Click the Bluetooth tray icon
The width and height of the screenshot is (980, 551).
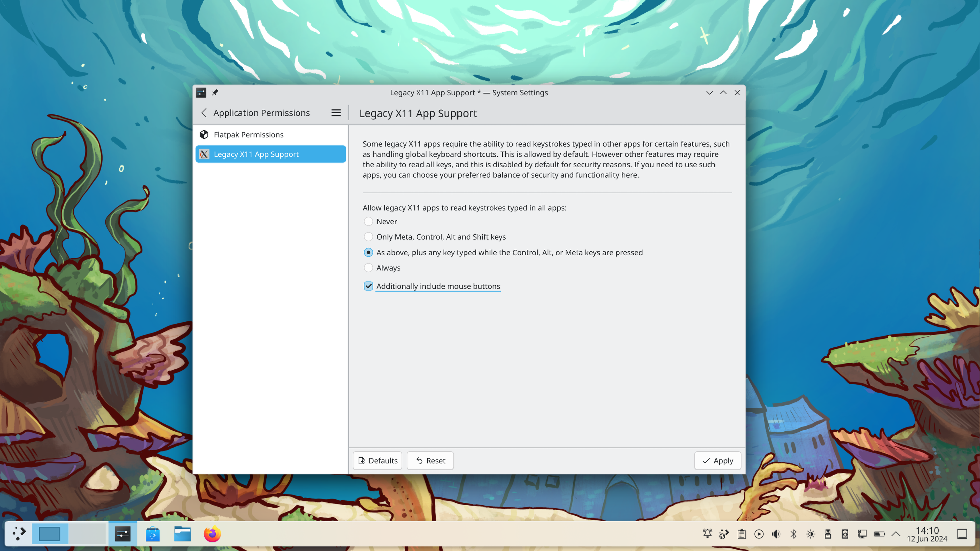tap(793, 534)
